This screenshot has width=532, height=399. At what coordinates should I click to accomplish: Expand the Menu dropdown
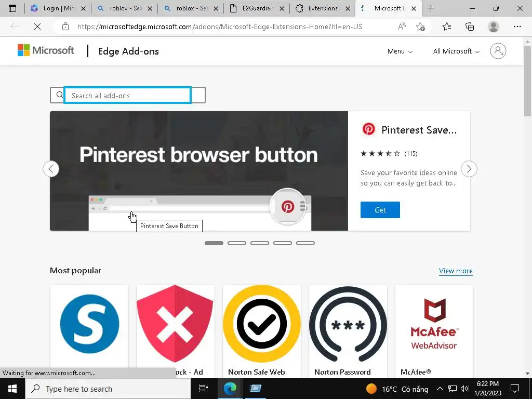pos(400,51)
